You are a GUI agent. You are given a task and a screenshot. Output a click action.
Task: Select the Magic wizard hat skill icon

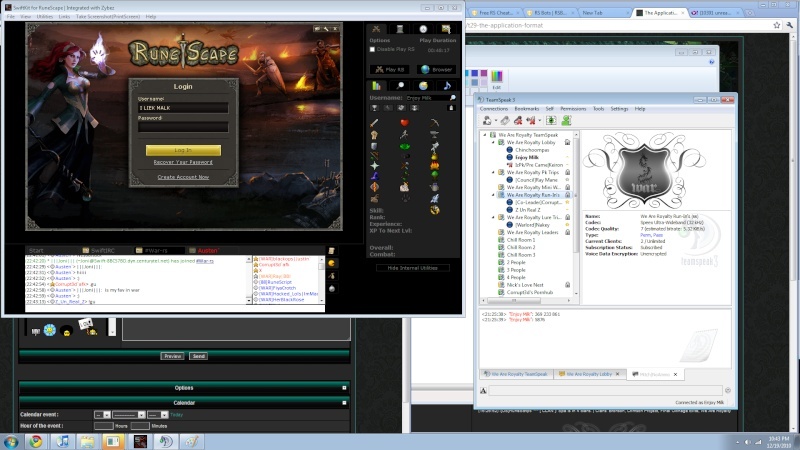tap(374, 176)
